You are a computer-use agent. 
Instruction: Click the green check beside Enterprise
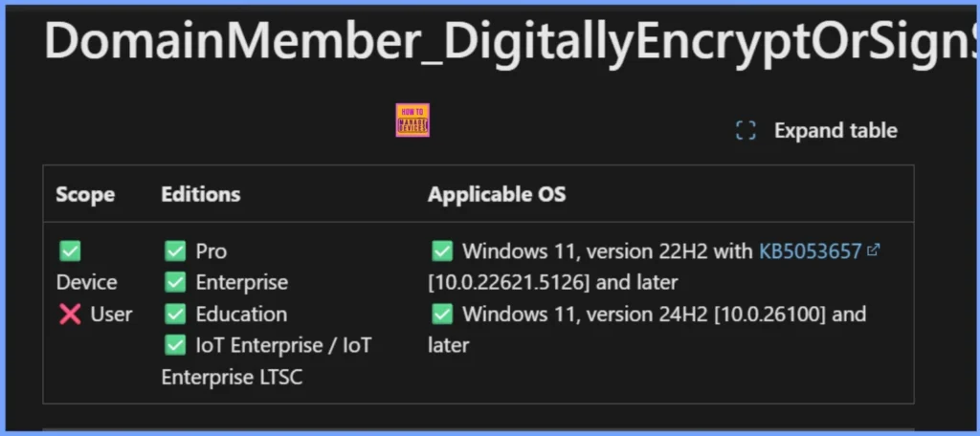(x=175, y=283)
